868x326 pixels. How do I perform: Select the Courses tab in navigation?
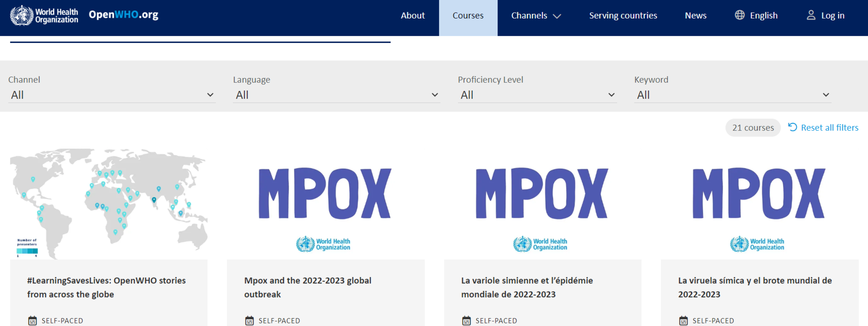pyautogui.click(x=468, y=16)
